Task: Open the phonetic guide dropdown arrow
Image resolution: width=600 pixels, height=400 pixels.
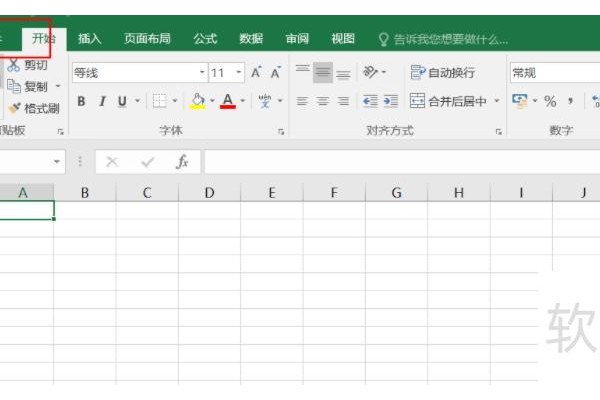Action: 280,101
